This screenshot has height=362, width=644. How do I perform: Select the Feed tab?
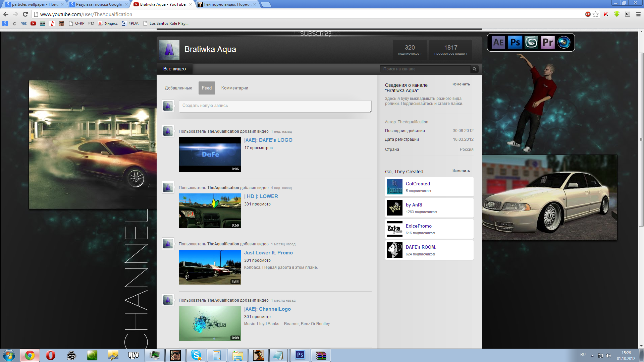(207, 88)
